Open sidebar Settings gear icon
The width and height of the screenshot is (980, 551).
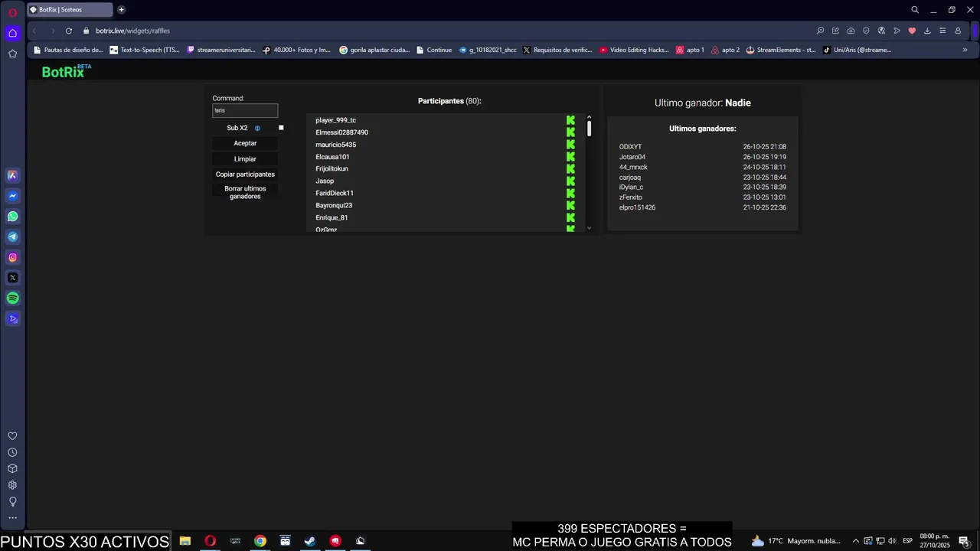click(x=12, y=485)
